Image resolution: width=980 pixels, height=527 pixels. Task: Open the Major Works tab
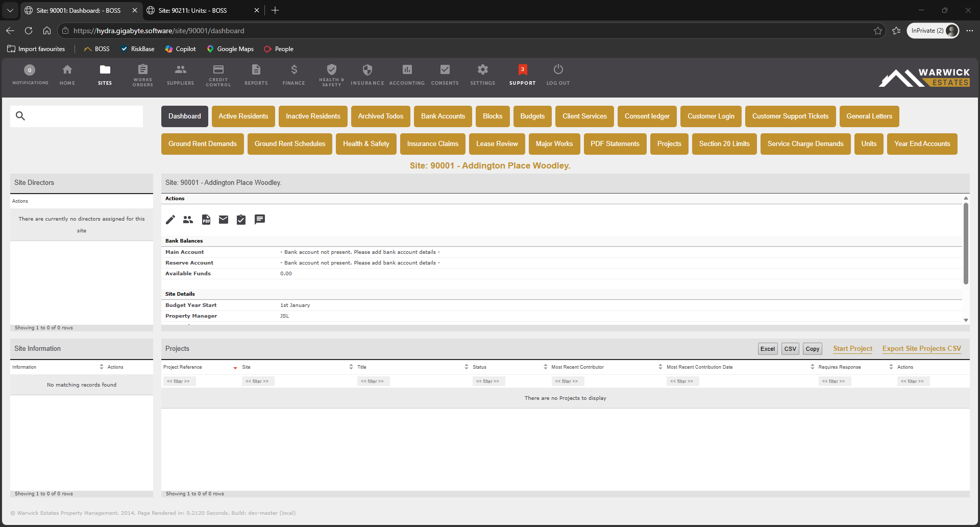554,144
